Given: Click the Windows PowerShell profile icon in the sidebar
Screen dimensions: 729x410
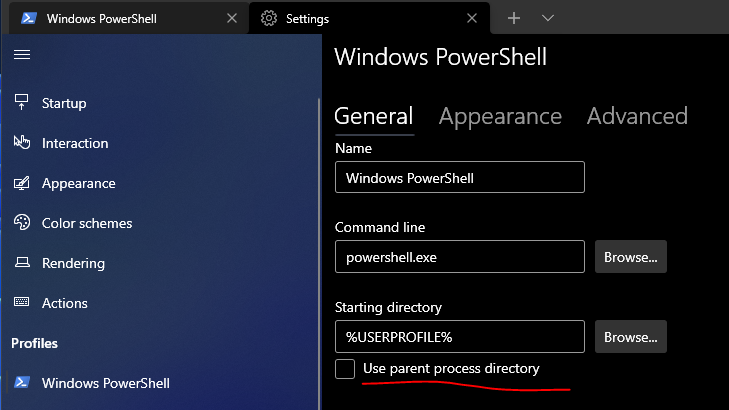Looking at the screenshot, I should [x=22, y=382].
